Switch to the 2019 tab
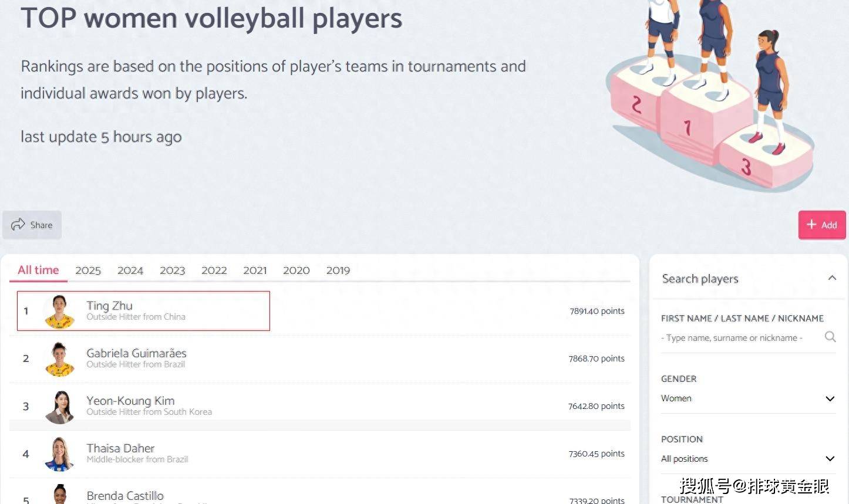 tap(338, 270)
